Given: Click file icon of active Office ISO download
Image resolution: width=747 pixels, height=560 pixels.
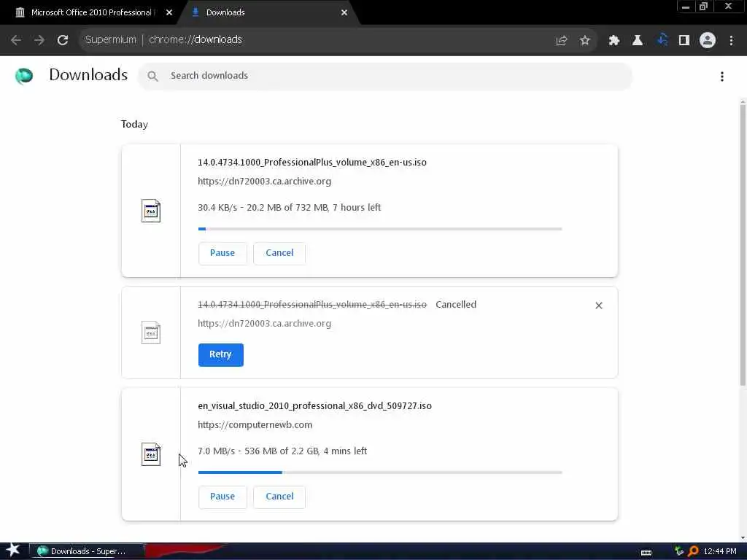Looking at the screenshot, I should 151,211.
